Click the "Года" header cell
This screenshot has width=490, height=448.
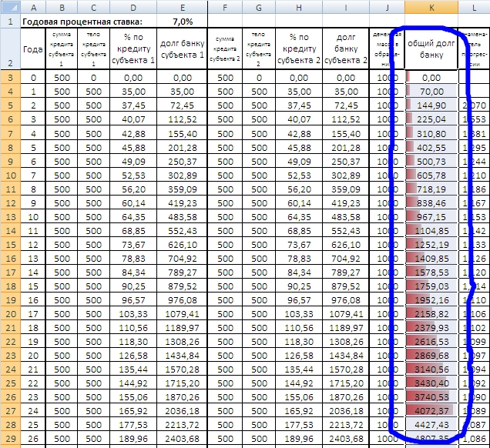click(33, 49)
